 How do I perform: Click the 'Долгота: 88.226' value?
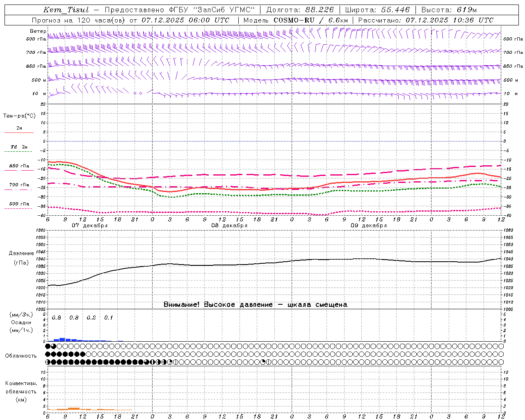pyautogui.click(x=300, y=10)
